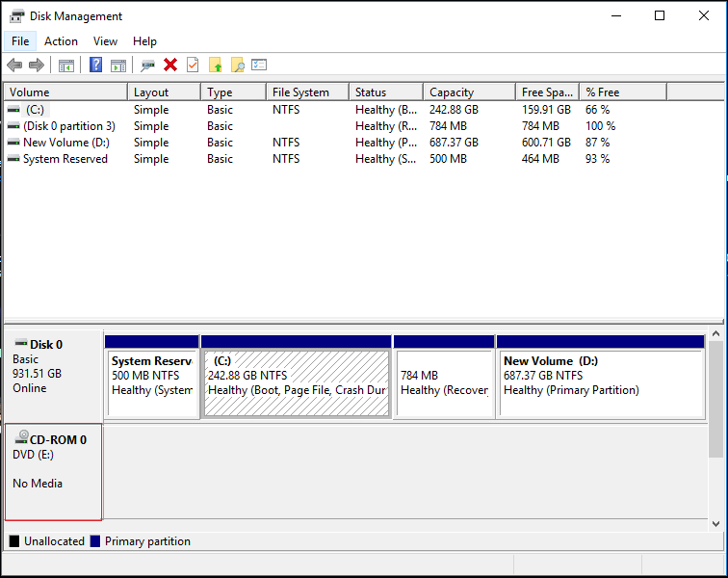The height and width of the screenshot is (578, 728).
Task: Click the Show/Hide Console Tree icon
Action: click(x=66, y=66)
